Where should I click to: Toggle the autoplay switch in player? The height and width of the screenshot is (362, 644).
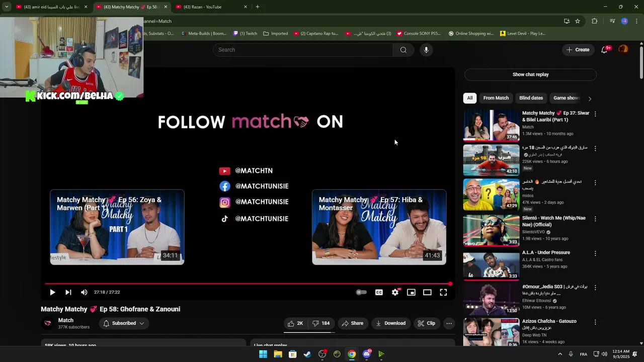[361, 292]
